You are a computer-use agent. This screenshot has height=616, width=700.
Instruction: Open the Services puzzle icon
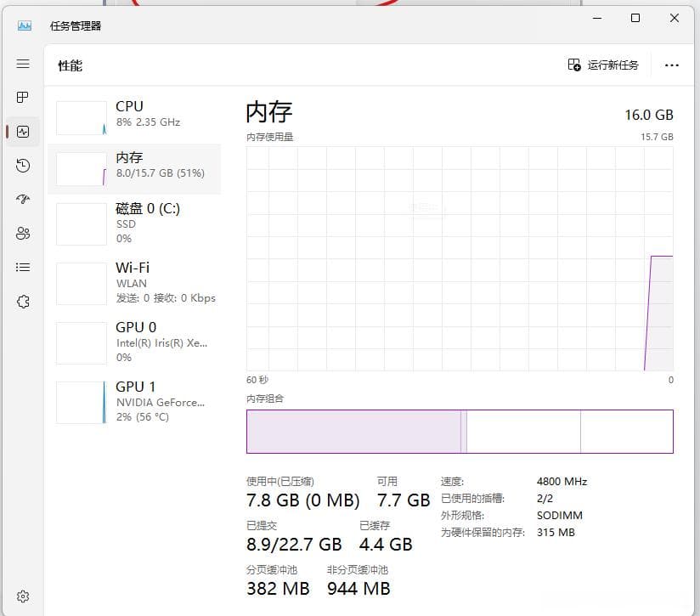[x=23, y=302]
